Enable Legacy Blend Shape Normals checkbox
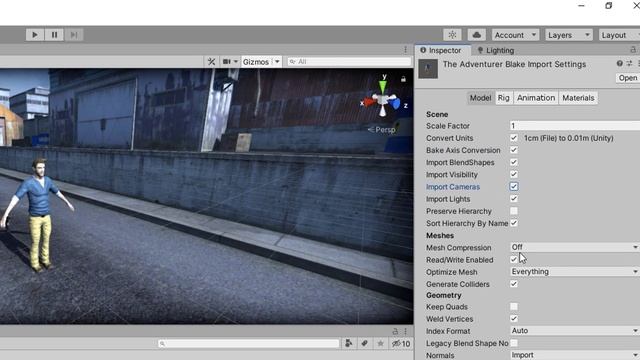 pyautogui.click(x=514, y=343)
